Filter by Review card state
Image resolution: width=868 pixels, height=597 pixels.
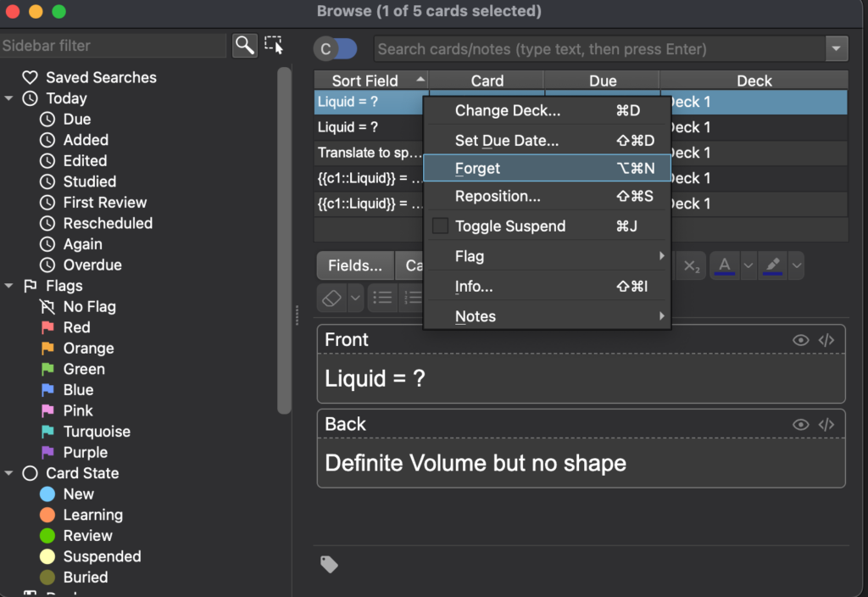tap(87, 536)
